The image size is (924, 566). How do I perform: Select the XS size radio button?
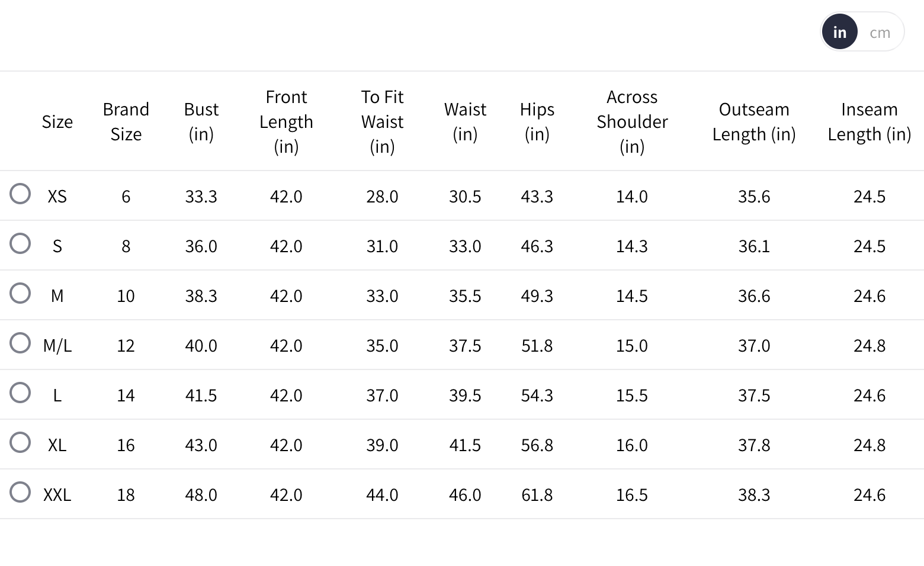(x=20, y=194)
